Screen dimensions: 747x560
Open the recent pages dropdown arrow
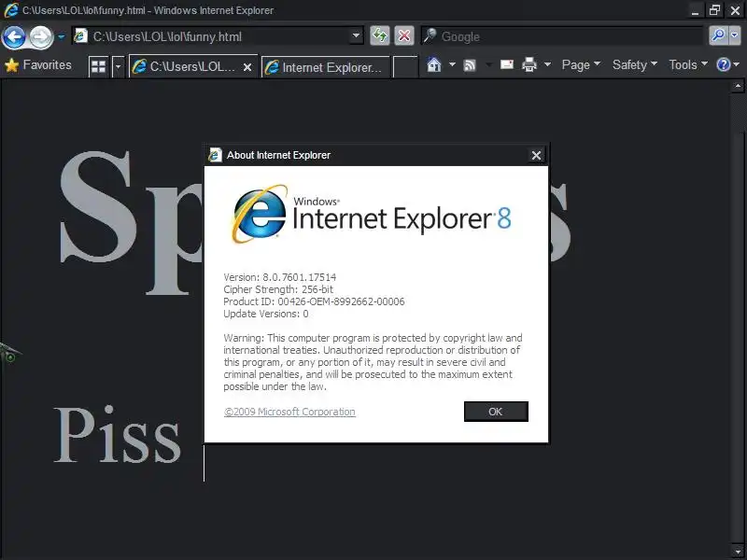pos(61,36)
